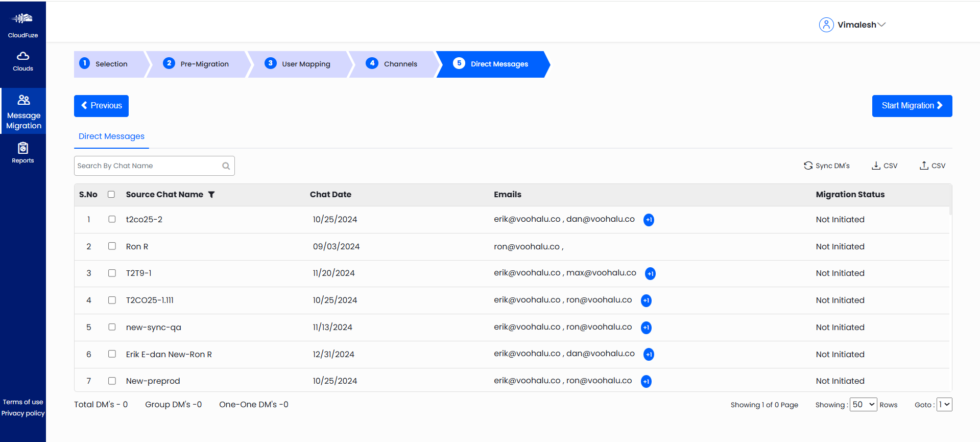Click +1 emails badge for New-preprod
Image resolution: width=980 pixels, height=442 pixels.
click(x=646, y=381)
